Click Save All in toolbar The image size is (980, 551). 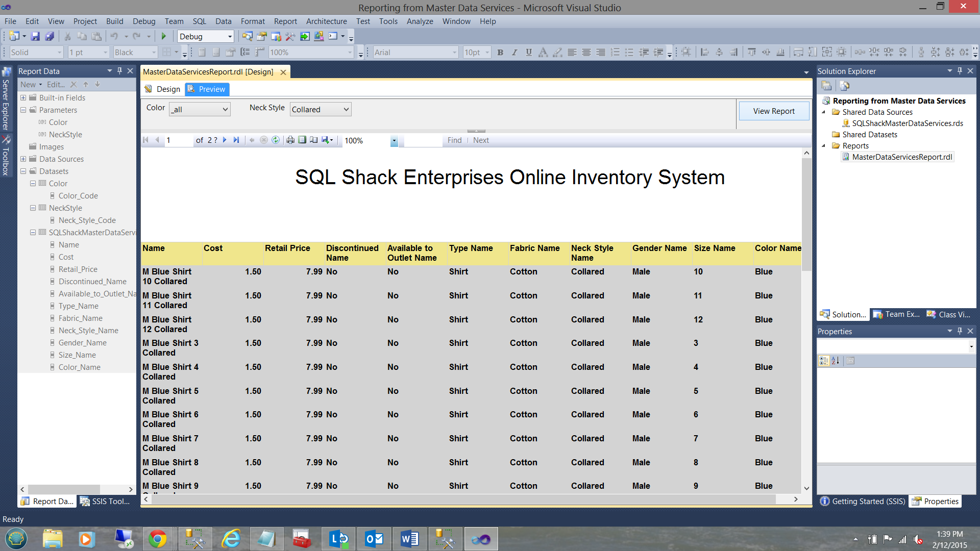pyautogui.click(x=50, y=36)
